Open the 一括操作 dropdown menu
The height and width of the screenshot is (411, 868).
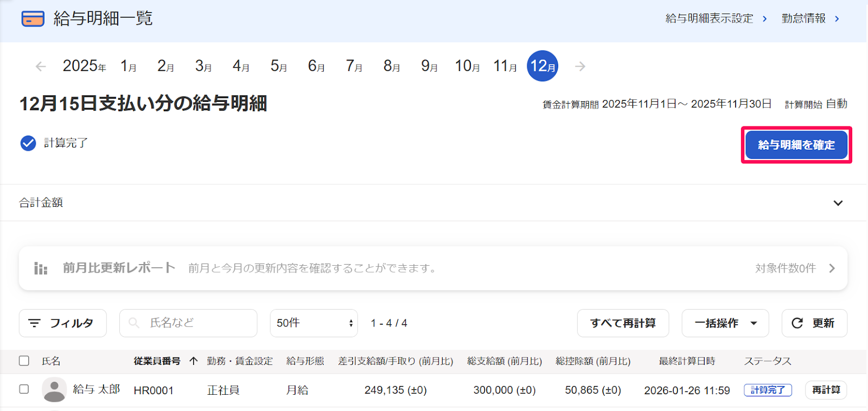tap(725, 323)
